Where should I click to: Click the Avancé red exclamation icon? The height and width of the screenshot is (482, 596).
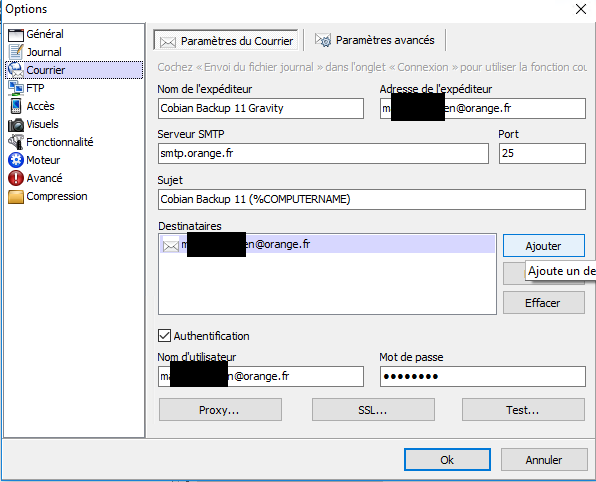pyautogui.click(x=16, y=178)
